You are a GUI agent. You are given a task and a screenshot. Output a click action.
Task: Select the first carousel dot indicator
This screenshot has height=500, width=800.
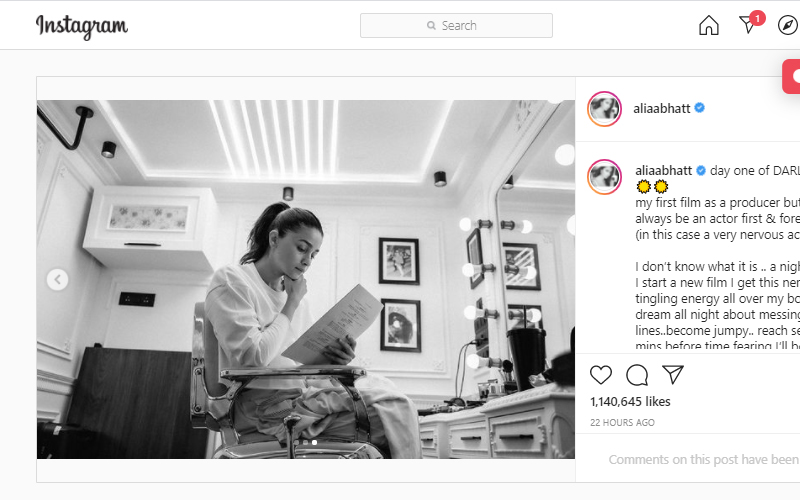(x=296, y=442)
